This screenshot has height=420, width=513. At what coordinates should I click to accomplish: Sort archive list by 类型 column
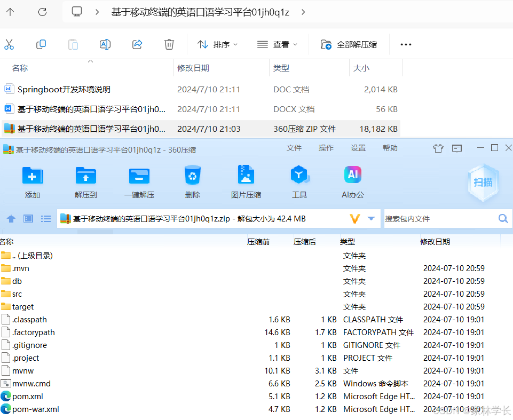[x=348, y=242]
